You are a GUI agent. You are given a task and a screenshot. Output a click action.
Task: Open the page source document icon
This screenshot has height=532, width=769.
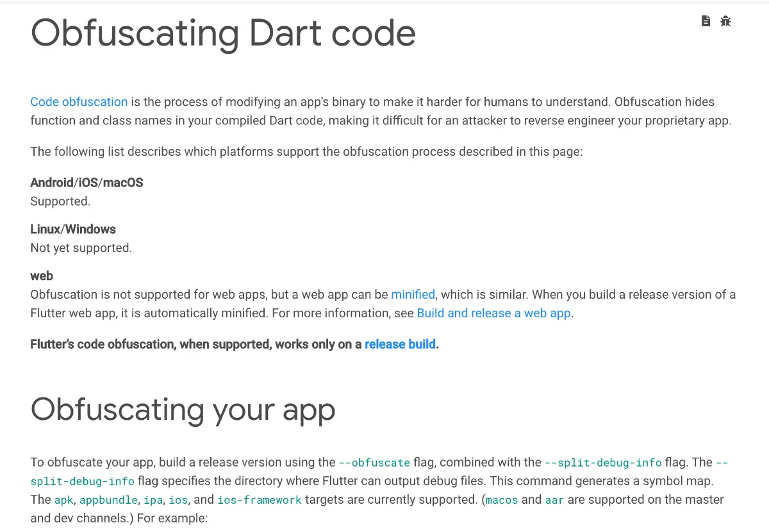[x=706, y=21]
